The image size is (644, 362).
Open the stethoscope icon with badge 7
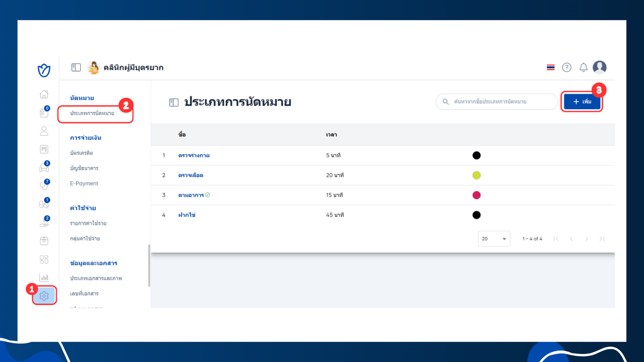point(44,185)
